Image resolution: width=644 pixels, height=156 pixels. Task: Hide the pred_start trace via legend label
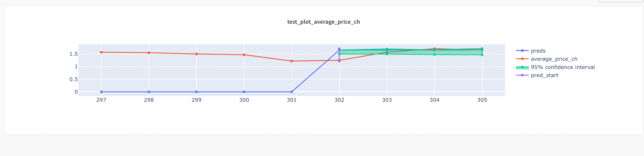click(x=544, y=75)
